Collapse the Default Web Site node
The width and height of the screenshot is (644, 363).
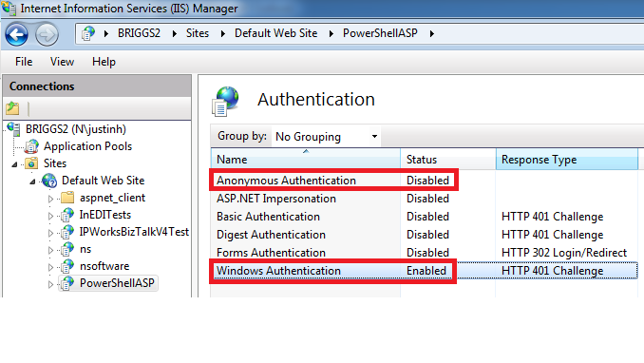(33, 181)
